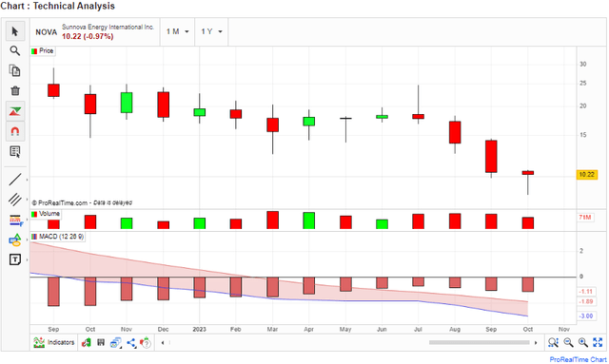Open the 1 M timeframe dropdown
The height and width of the screenshot is (364, 609).
pyautogui.click(x=178, y=31)
